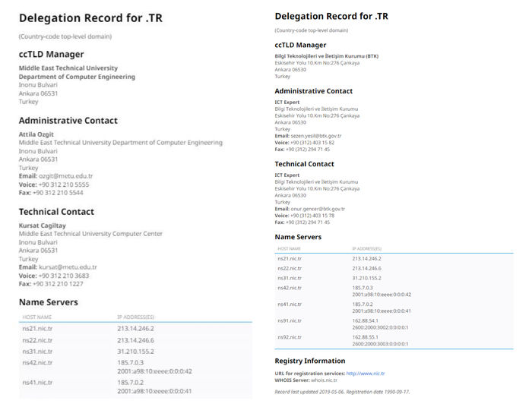Click bold 'Department of Computer Engineering' manager line
Image resolution: width=532 pixels, height=407 pixels.
[x=77, y=77]
